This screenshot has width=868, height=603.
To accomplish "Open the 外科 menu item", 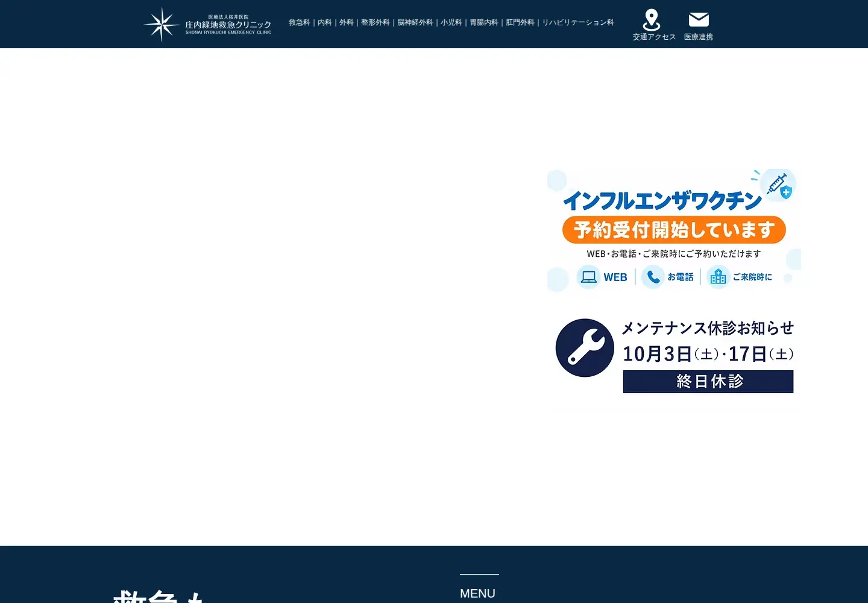I will [x=347, y=22].
